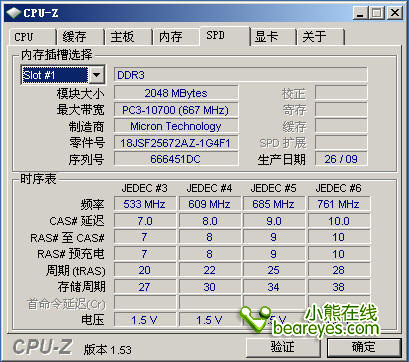Click the 模块大小 label

tap(80, 94)
